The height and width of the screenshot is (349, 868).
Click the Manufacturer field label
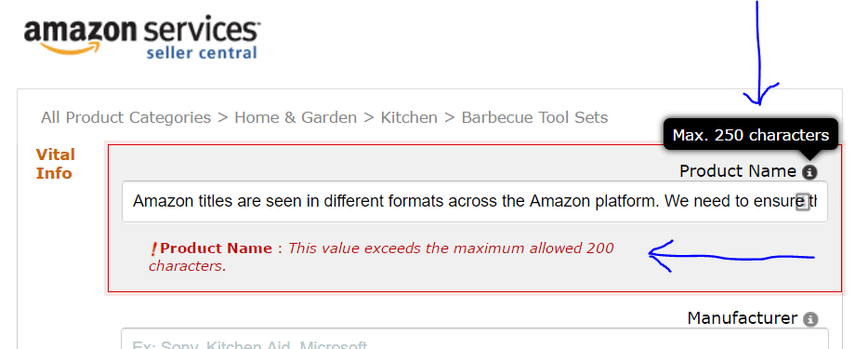click(x=743, y=318)
